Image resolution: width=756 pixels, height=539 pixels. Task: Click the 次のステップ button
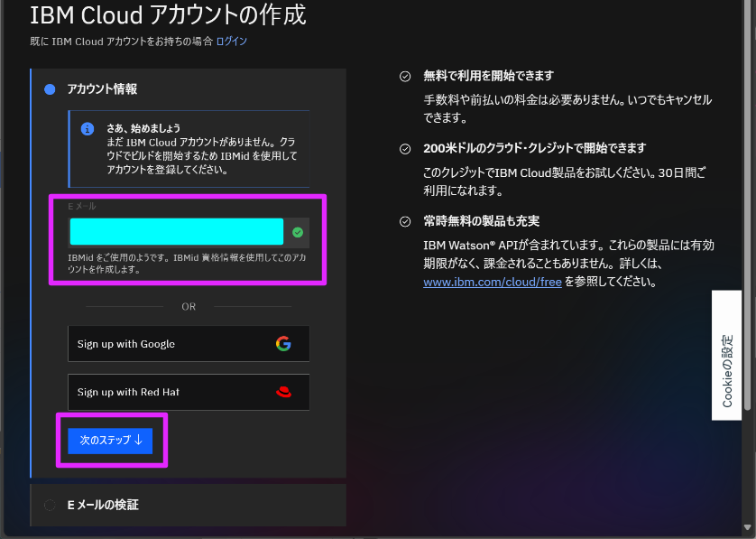[x=110, y=441]
